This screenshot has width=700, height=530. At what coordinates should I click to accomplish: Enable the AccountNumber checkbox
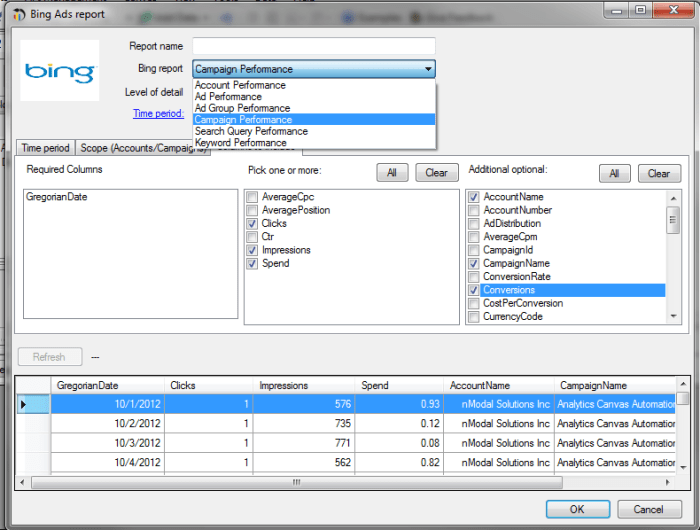[x=474, y=210]
